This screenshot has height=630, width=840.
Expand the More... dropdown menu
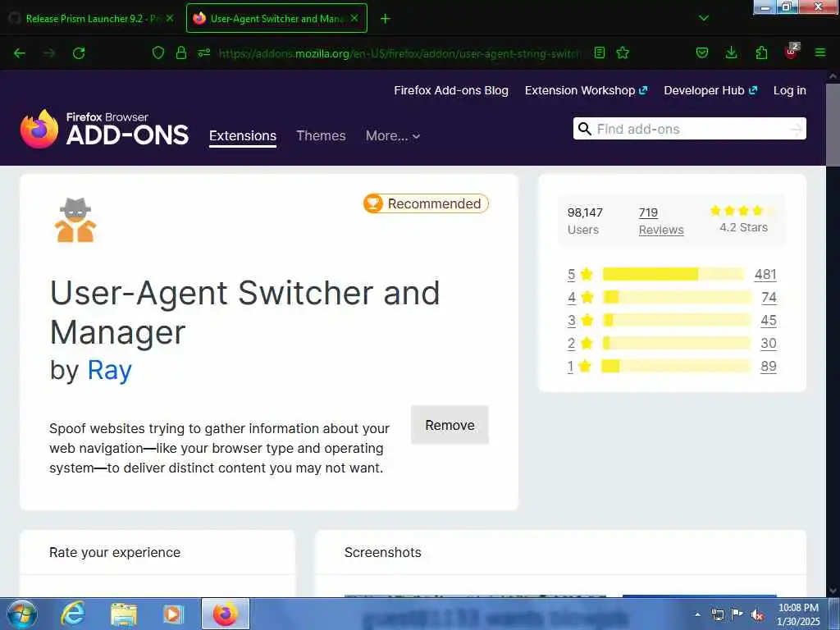coord(393,136)
